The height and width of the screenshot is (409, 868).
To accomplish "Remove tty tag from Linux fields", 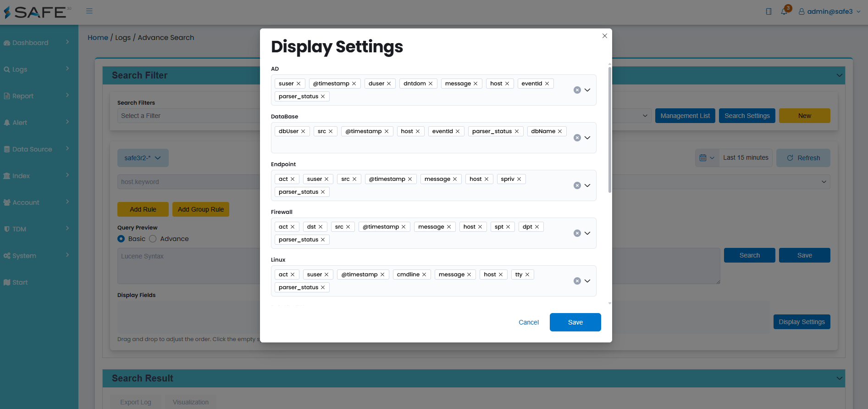I will tap(527, 275).
